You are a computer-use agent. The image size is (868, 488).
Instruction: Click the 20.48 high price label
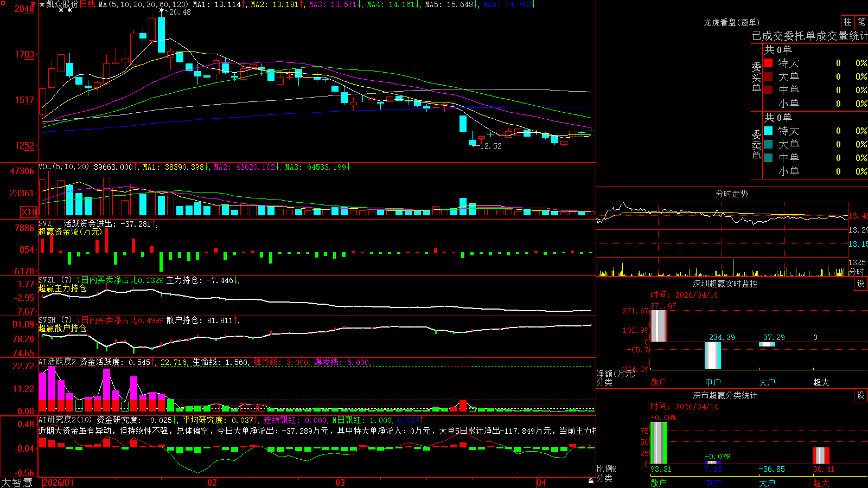click(x=180, y=12)
